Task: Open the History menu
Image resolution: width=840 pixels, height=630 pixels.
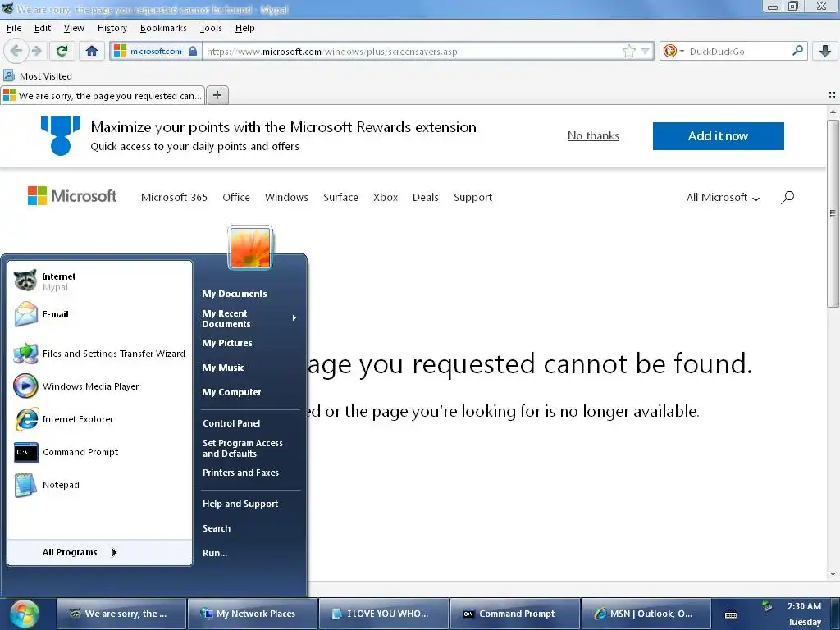Action: click(x=112, y=28)
